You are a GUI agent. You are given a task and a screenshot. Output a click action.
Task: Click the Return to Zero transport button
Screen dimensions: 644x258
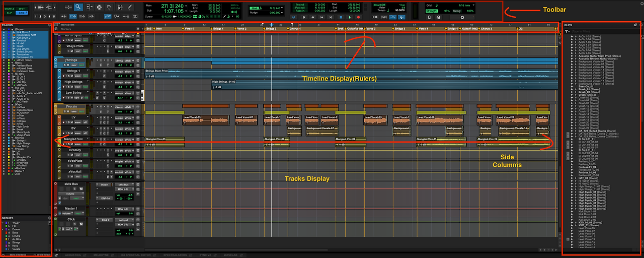click(304, 17)
